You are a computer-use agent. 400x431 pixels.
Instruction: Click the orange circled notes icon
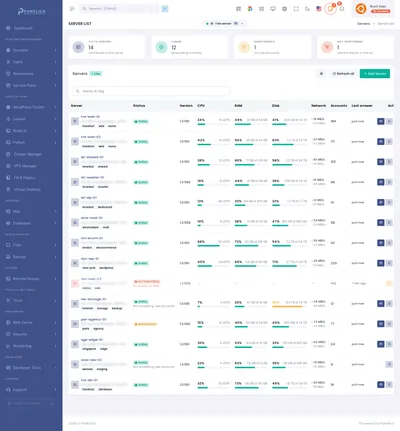[330, 9]
